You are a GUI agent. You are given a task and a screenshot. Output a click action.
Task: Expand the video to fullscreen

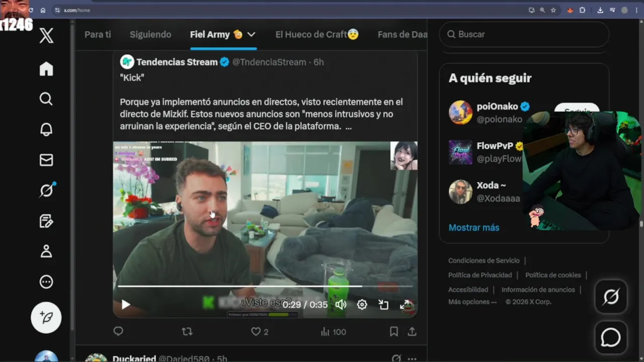tap(405, 304)
